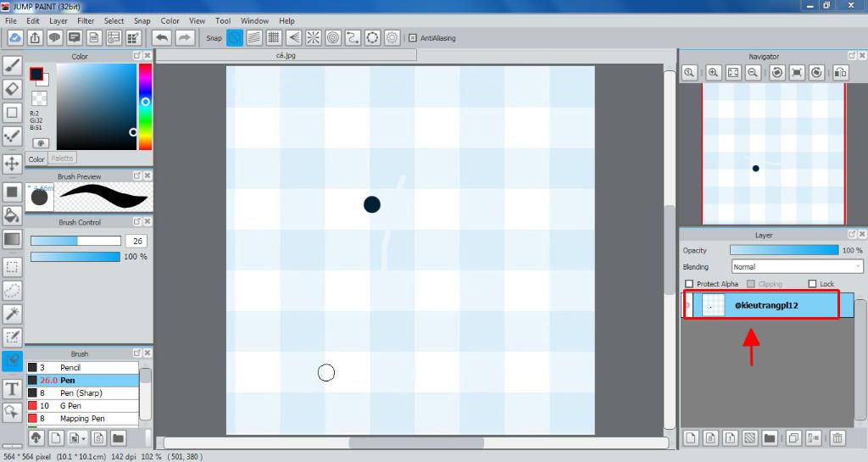This screenshot has width=868, height=462.
Task: Click the Undo arrow button
Action: (162, 37)
